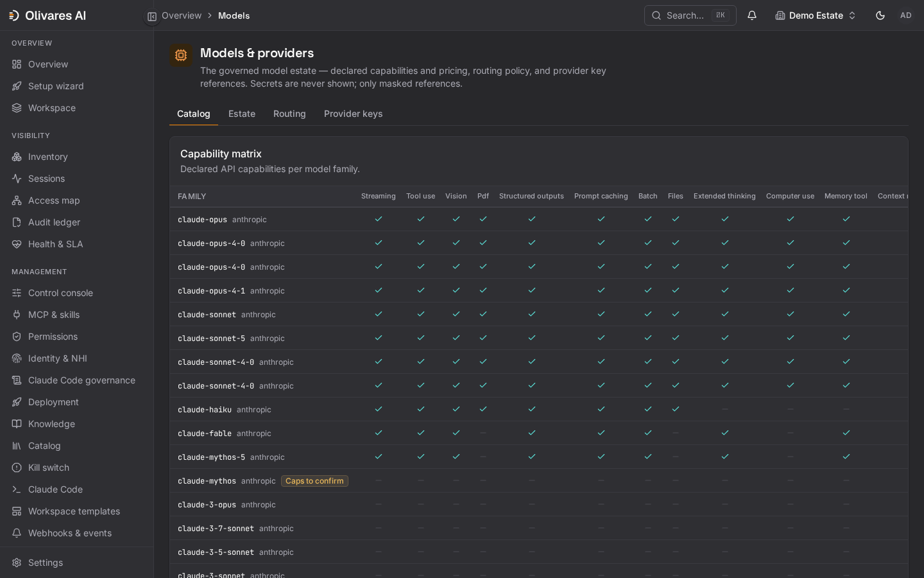The width and height of the screenshot is (924, 578).
Task: Open Workspace via its layers icon
Action: 17,108
